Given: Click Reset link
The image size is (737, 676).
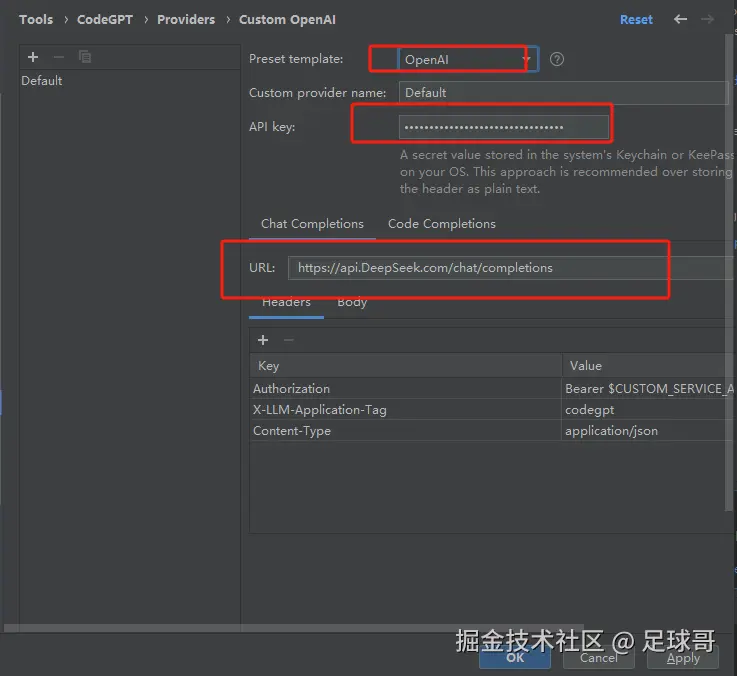Looking at the screenshot, I should coord(636,19).
